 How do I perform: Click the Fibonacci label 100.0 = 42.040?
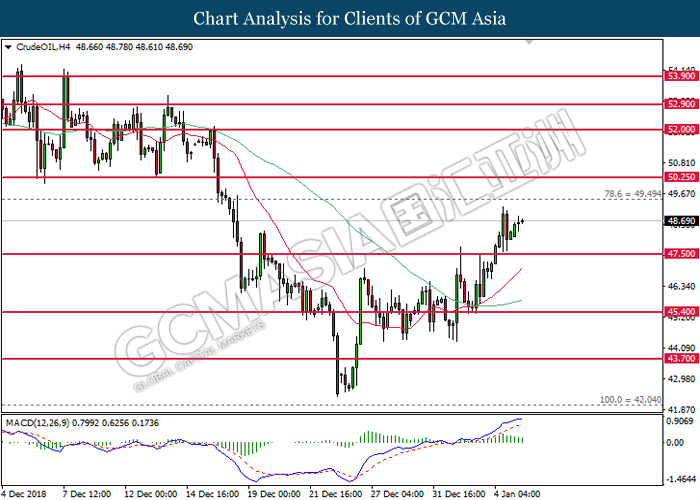point(630,400)
